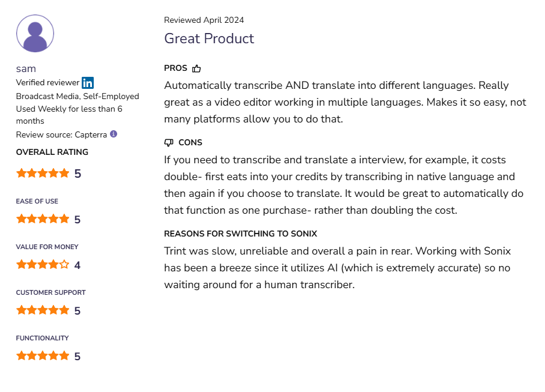Click the empty fifth Value for Money star
Screen dimensions: 545x392
point(64,265)
